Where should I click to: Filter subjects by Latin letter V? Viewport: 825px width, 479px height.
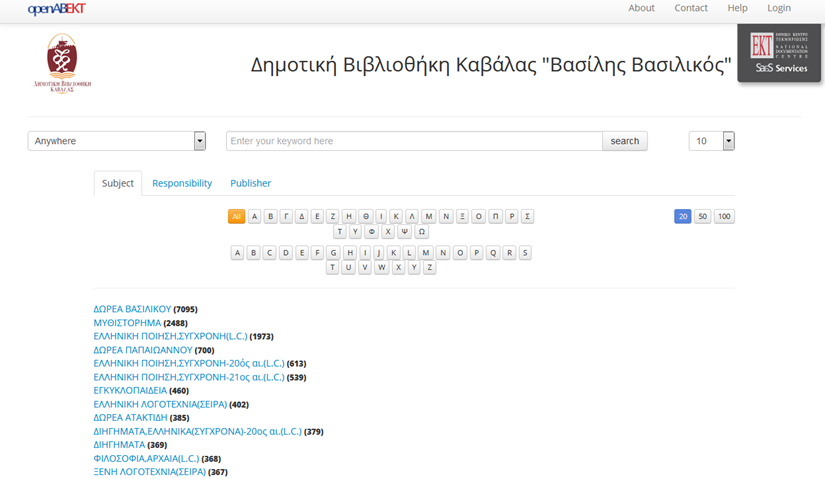pyautogui.click(x=365, y=267)
